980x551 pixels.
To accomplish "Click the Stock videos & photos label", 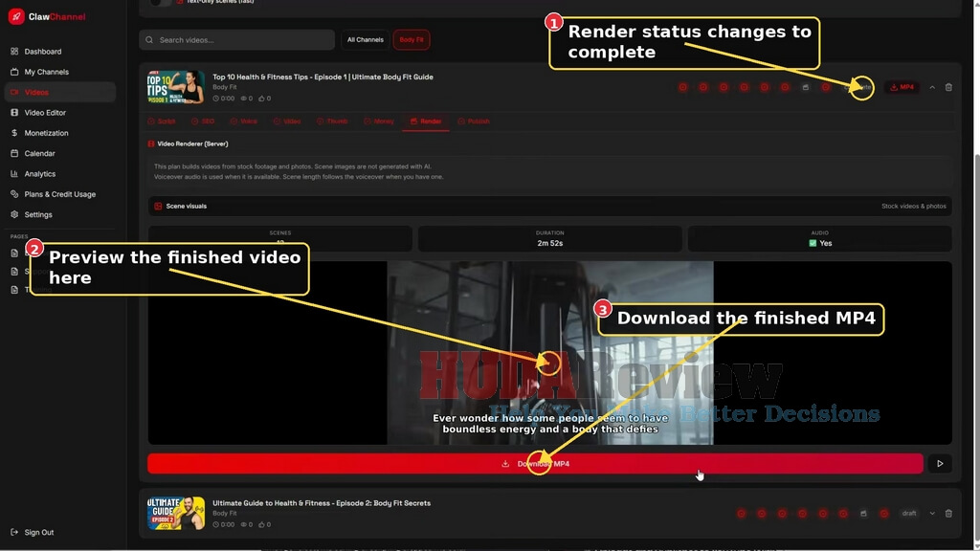I will click(913, 207).
